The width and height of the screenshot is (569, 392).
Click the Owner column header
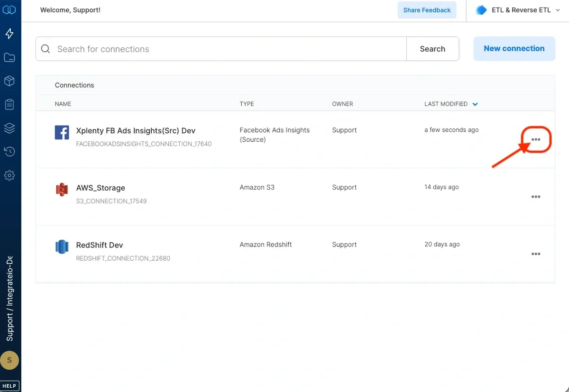(342, 104)
